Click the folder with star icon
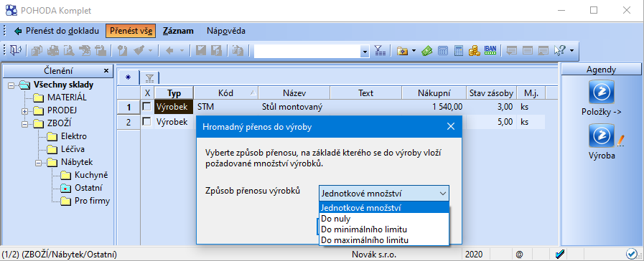 pos(403,50)
